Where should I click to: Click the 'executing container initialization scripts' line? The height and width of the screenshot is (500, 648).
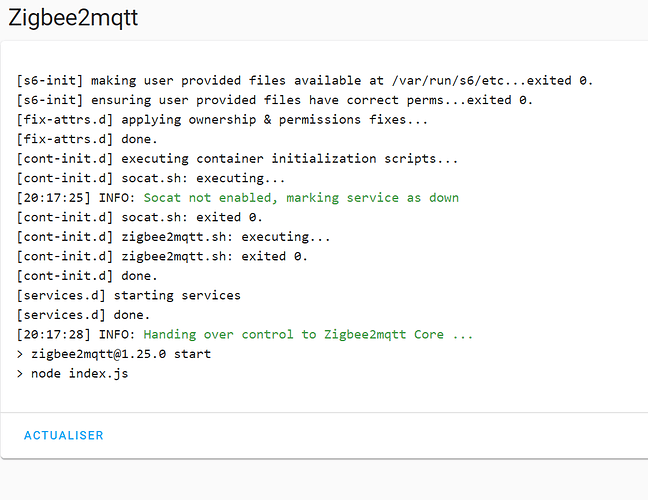point(238,159)
